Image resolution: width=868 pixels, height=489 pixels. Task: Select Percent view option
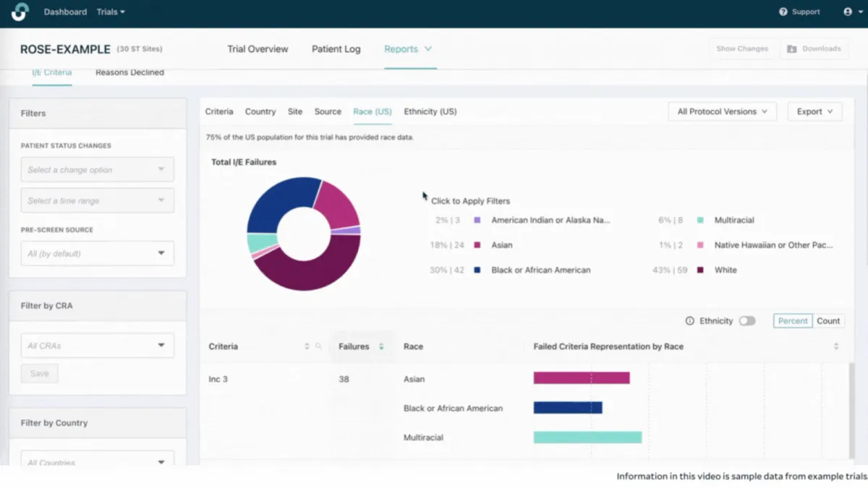point(793,321)
